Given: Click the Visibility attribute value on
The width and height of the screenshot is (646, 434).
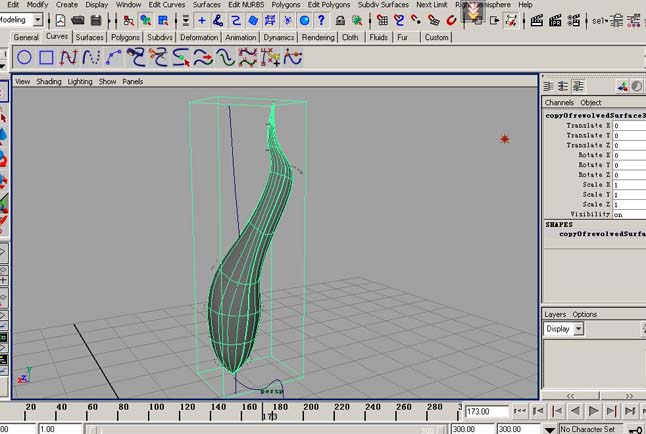Looking at the screenshot, I should point(629,215).
